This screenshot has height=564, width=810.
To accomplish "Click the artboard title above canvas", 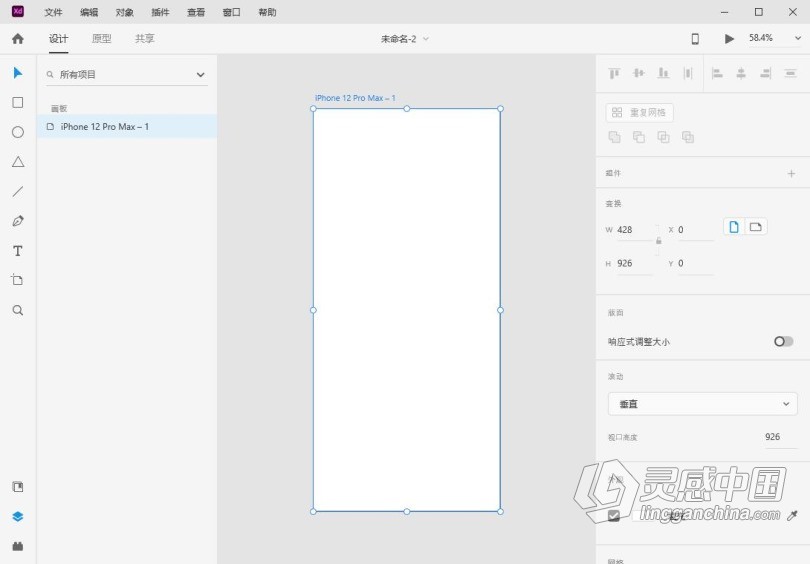I will coord(355,98).
